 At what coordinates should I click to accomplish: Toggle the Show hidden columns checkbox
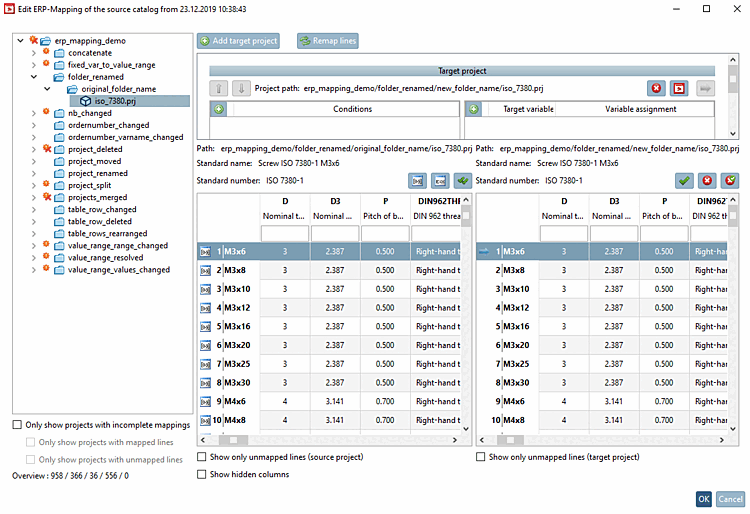[x=203, y=474]
